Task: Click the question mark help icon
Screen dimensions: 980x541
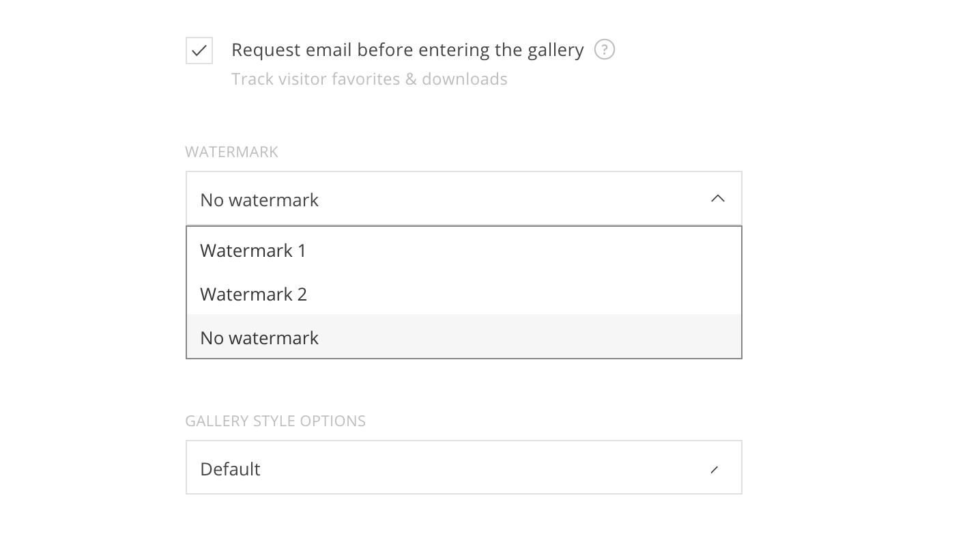Action: click(x=604, y=50)
